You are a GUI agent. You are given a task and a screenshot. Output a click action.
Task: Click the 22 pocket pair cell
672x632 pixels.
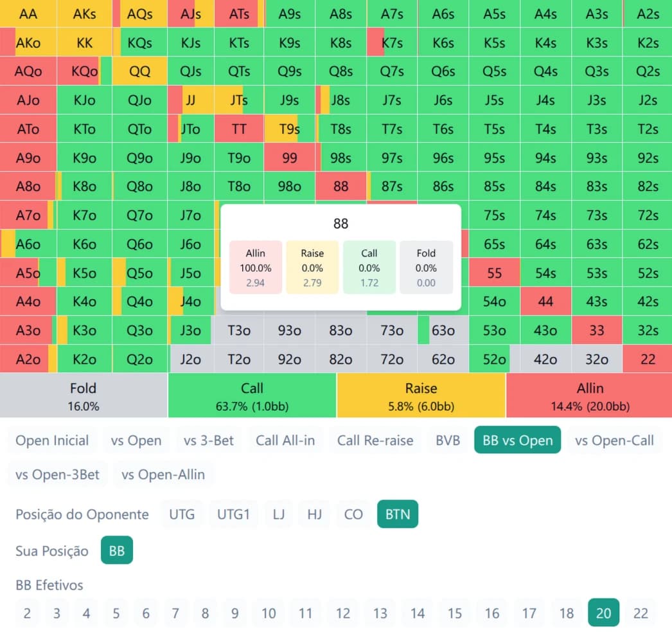click(648, 359)
